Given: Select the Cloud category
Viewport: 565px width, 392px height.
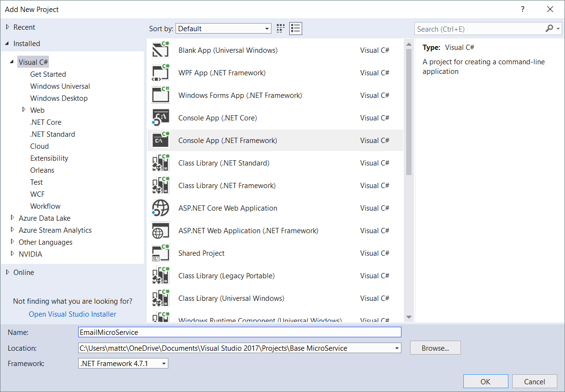Looking at the screenshot, I should tap(39, 146).
